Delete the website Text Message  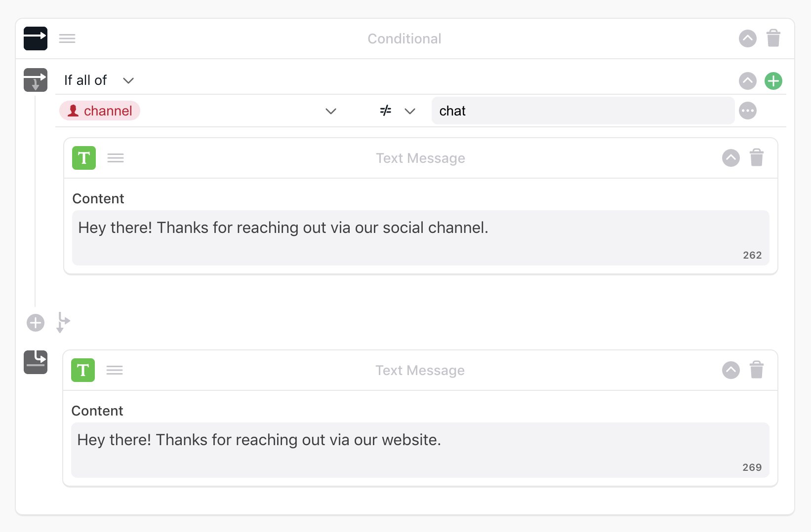tap(756, 370)
